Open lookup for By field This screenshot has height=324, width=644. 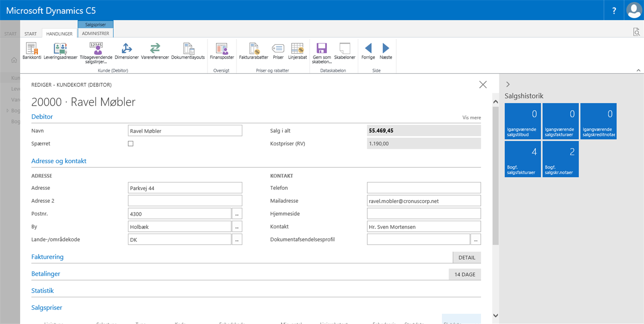click(x=237, y=227)
